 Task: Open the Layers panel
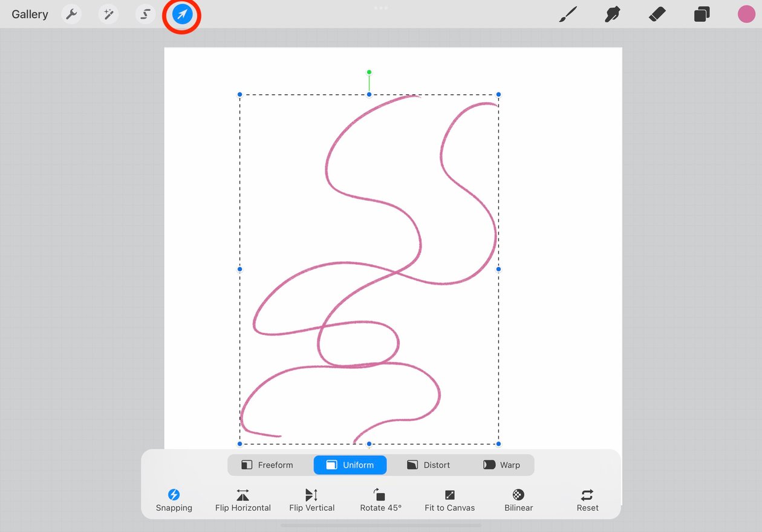point(702,15)
